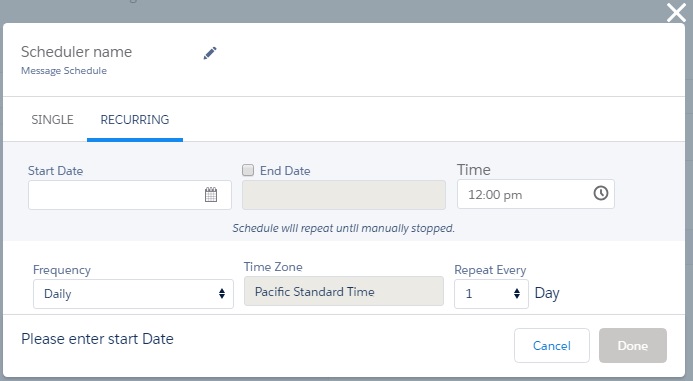Viewport: 693px width, 381px height.
Task: Click the disabled End Date field
Action: (x=344, y=195)
